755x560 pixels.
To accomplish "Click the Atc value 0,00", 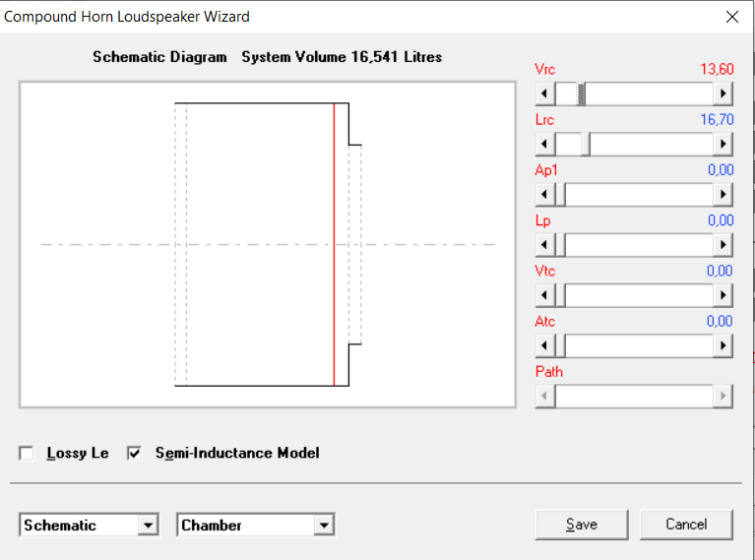I will point(720,321).
